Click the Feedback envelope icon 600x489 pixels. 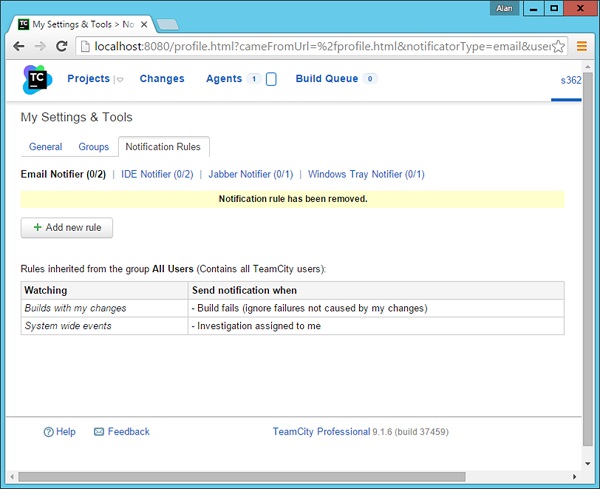pyautogui.click(x=99, y=432)
